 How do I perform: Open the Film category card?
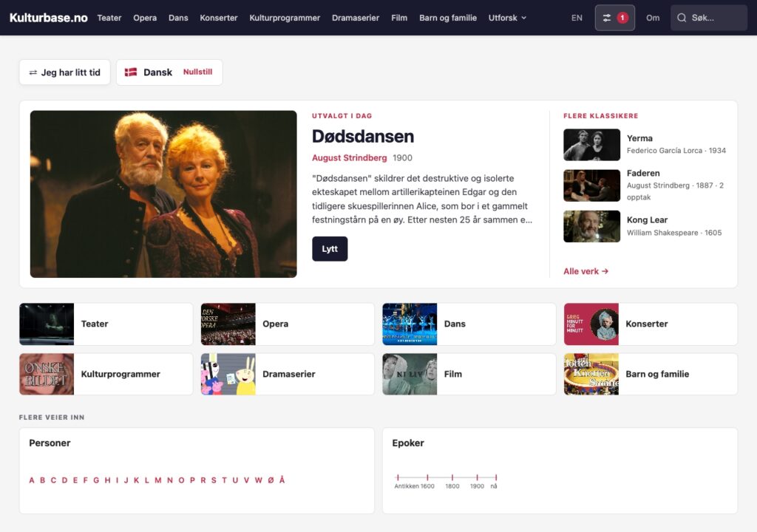click(469, 374)
